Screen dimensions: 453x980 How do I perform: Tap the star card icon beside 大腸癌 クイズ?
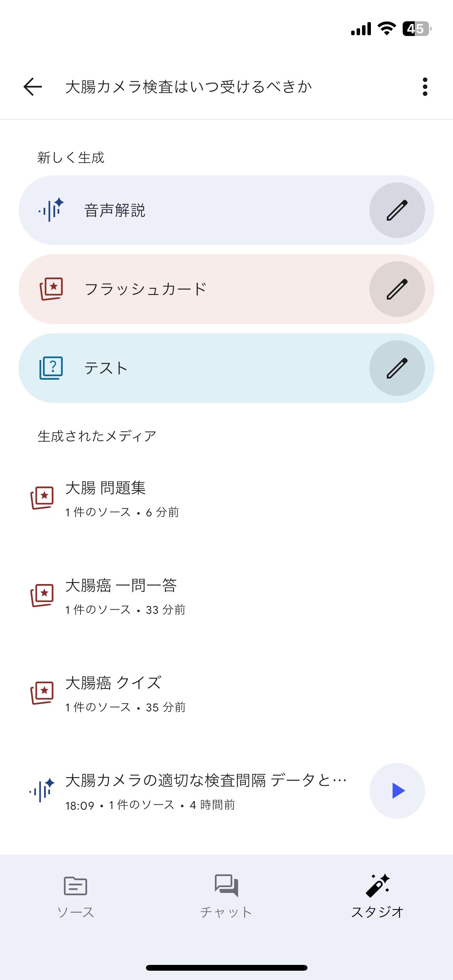coord(42,693)
